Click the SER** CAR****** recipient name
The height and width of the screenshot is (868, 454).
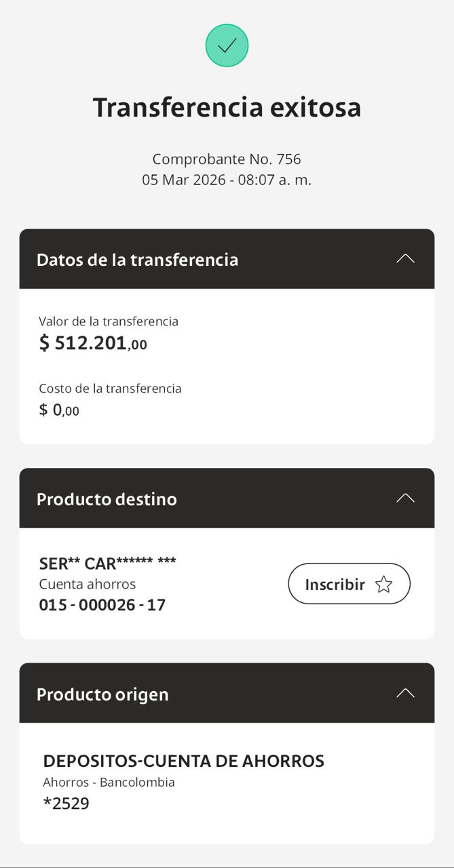[107, 563]
